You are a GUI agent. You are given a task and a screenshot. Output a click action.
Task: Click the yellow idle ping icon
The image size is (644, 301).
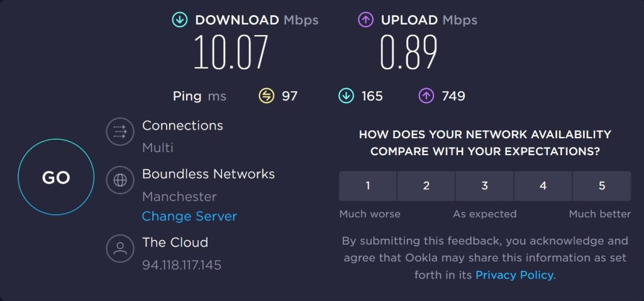pos(266,96)
